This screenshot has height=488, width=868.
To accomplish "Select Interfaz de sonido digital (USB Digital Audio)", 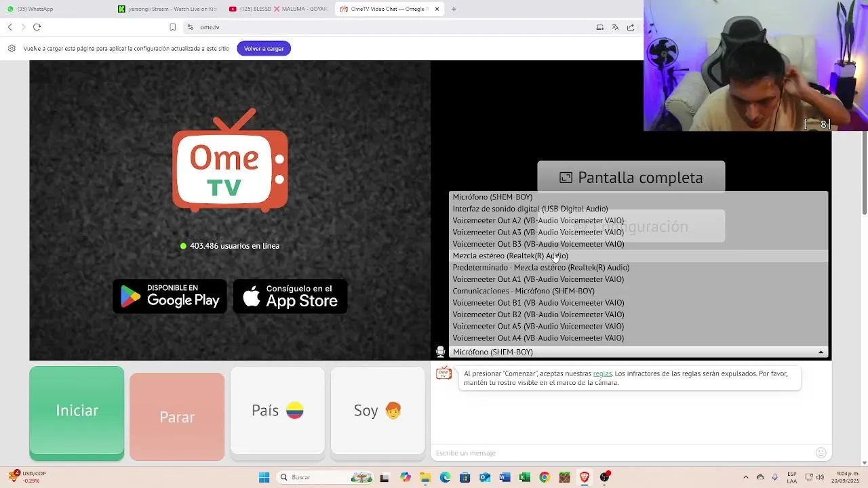I will point(639,209).
